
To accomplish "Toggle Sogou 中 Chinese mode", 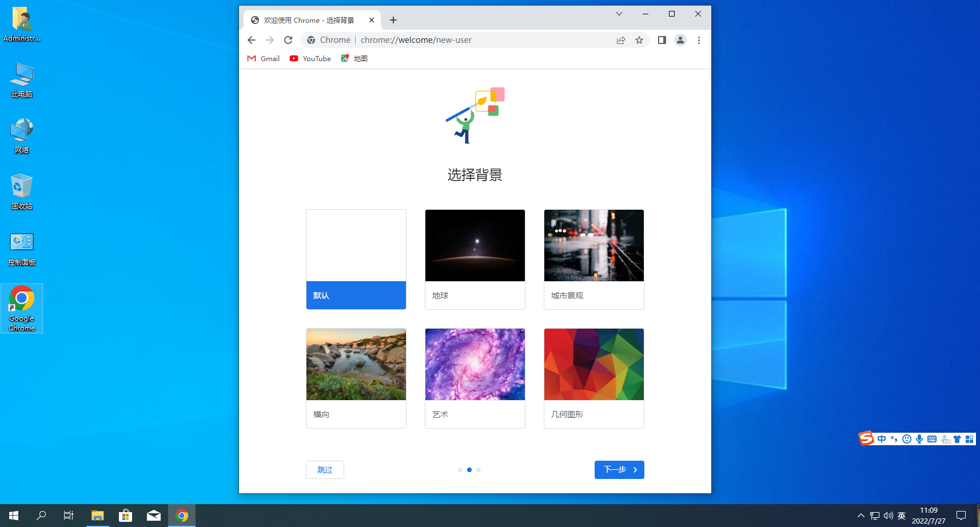I will [882, 439].
